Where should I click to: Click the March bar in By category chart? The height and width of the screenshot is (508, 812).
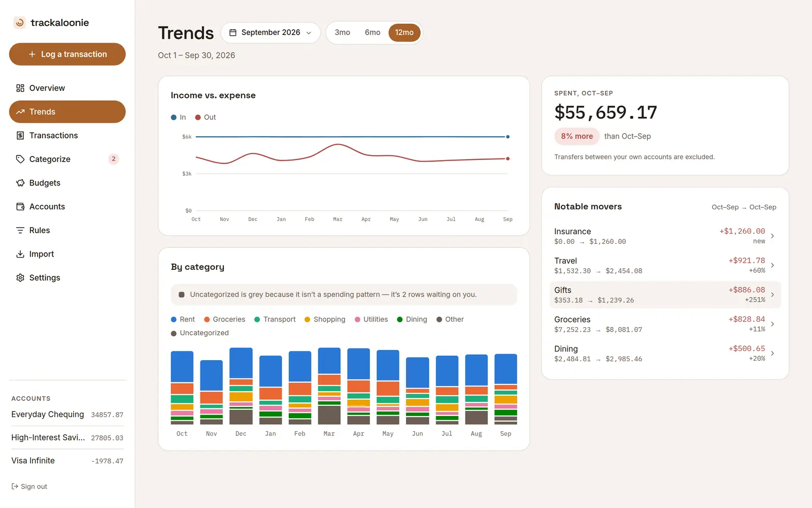(x=329, y=386)
